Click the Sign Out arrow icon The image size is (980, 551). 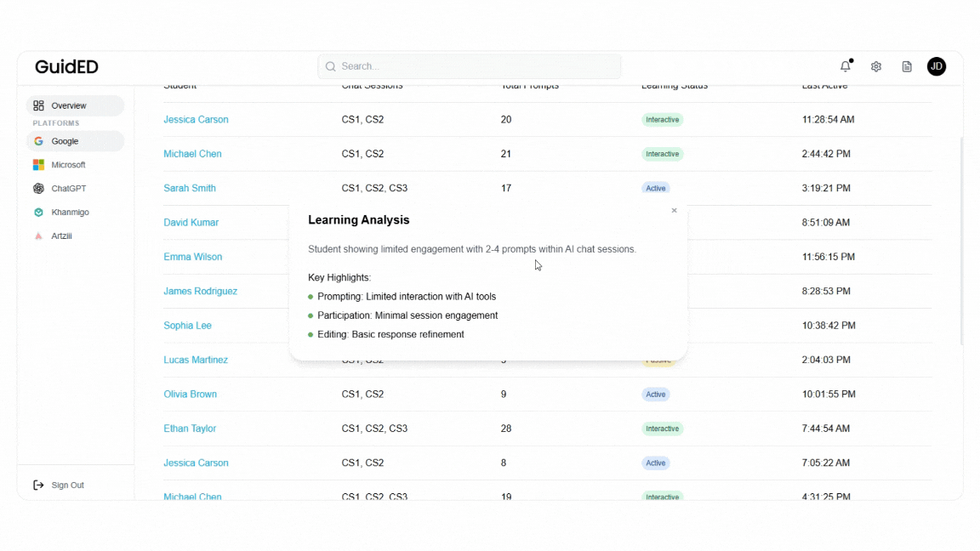37,485
